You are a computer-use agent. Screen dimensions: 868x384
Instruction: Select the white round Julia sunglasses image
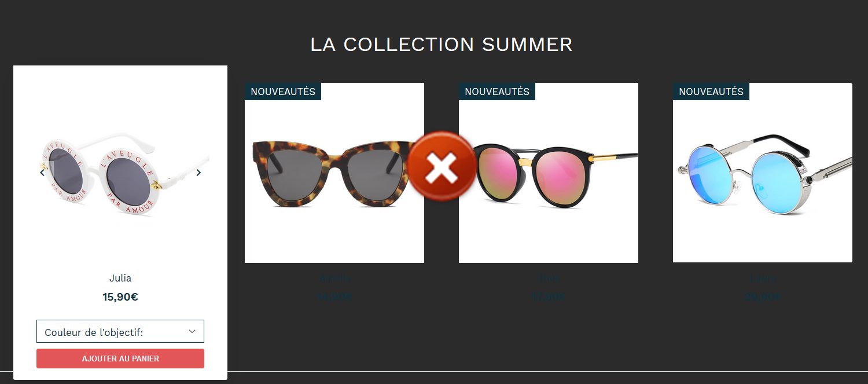click(x=120, y=173)
